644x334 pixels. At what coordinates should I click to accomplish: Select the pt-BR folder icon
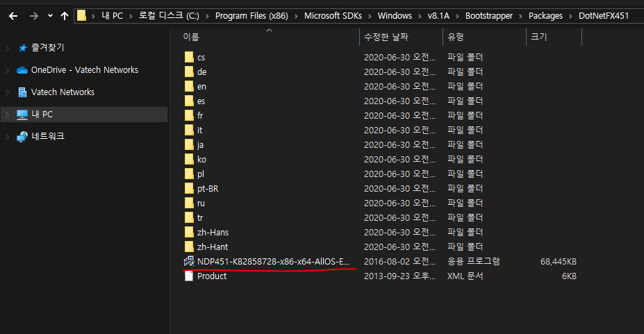coord(189,188)
